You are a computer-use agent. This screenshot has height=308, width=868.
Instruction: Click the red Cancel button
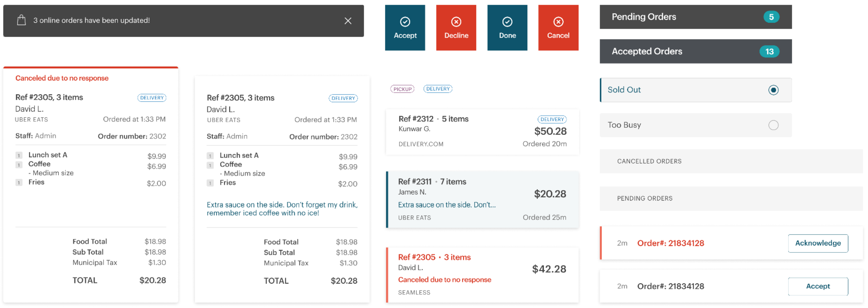558,28
